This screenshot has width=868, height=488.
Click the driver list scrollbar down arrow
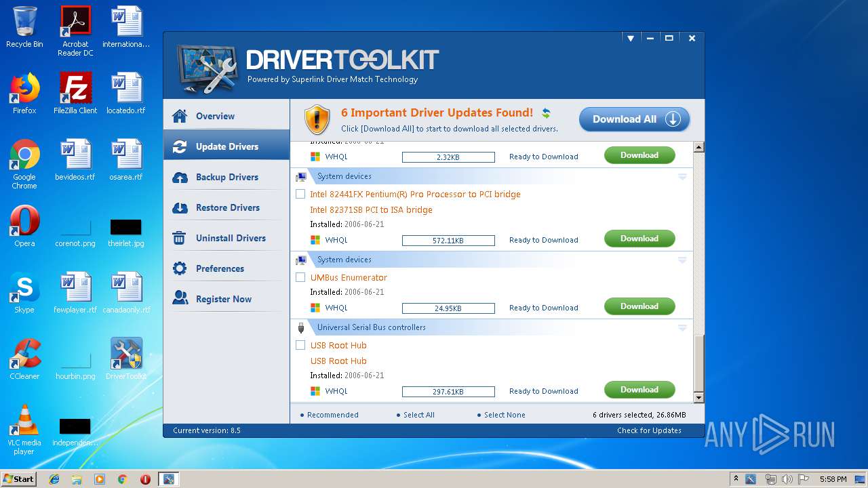coord(698,397)
